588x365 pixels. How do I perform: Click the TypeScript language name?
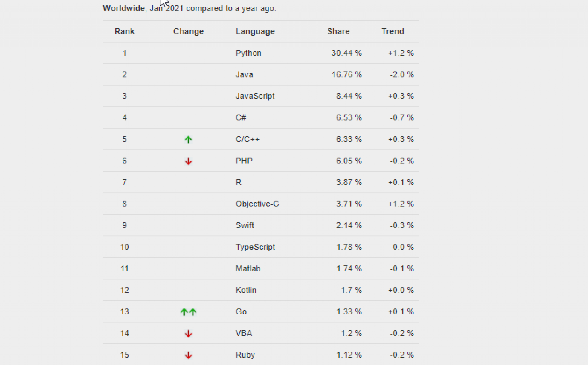pos(255,247)
